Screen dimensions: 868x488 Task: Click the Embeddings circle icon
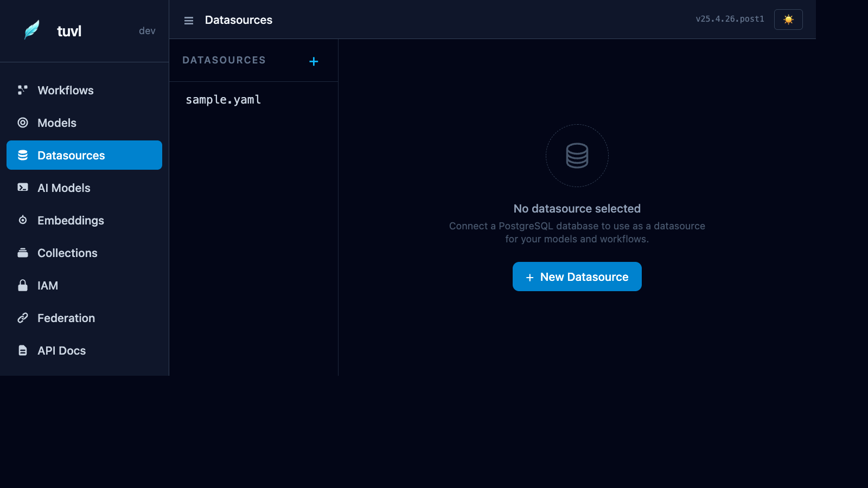click(x=23, y=220)
